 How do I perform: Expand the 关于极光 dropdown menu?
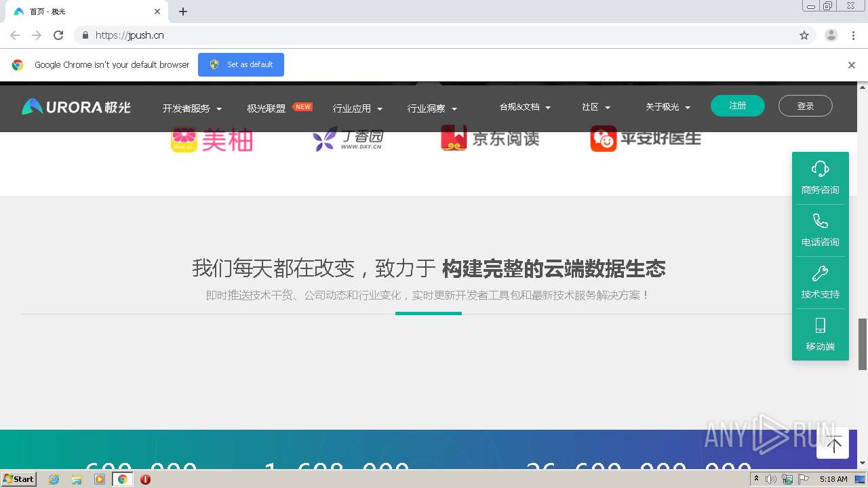(668, 107)
